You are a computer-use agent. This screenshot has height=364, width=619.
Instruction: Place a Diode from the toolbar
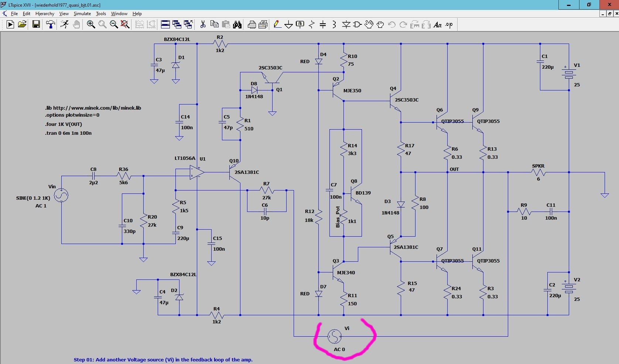click(x=346, y=24)
